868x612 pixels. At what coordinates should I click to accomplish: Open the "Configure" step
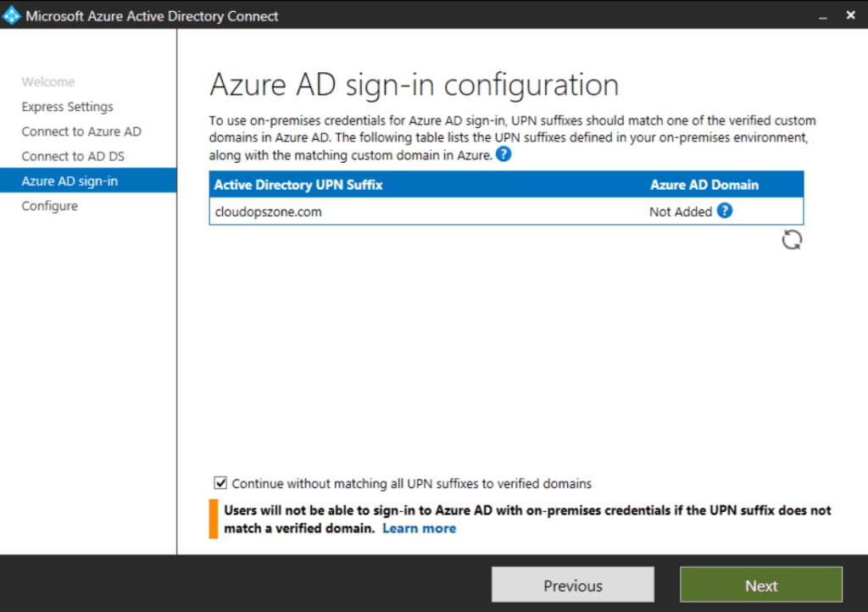[x=49, y=205]
